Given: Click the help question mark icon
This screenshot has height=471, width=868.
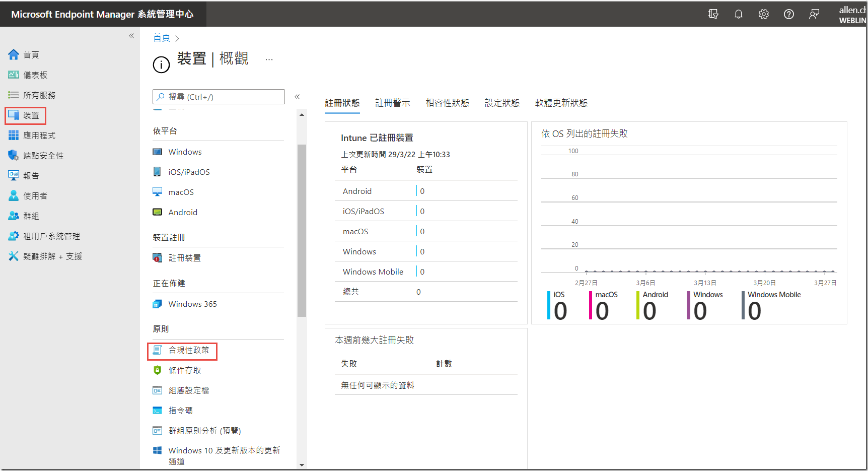Looking at the screenshot, I should pyautogui.click(x=789, y=14).
